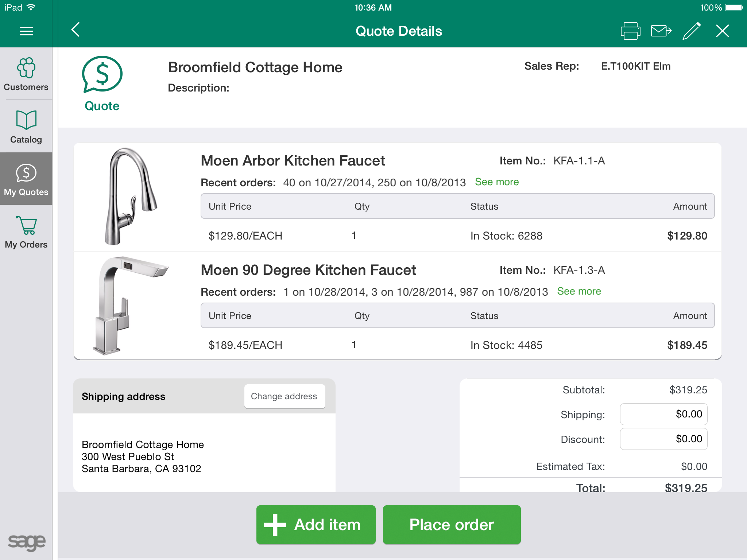Navigate back using the left chevron
The height and width of the screenshot is (560, 747).
pyautogui.click(x=76, y=31)
